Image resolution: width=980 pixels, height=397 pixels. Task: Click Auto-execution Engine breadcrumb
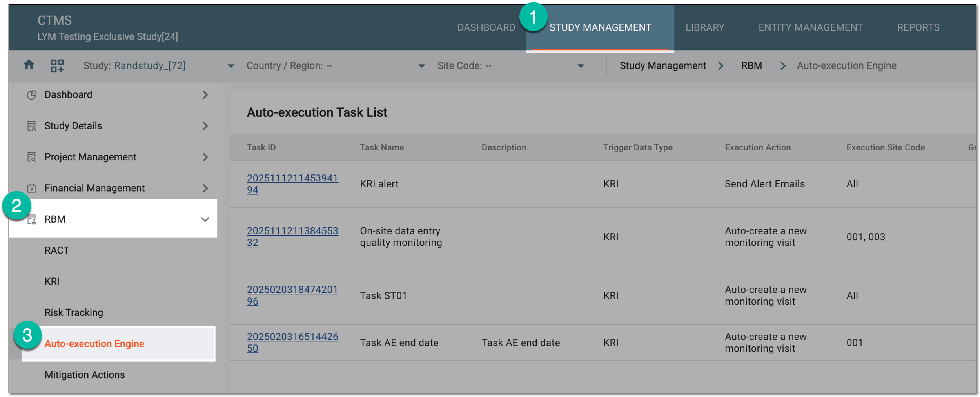click(x=847, y=66)
